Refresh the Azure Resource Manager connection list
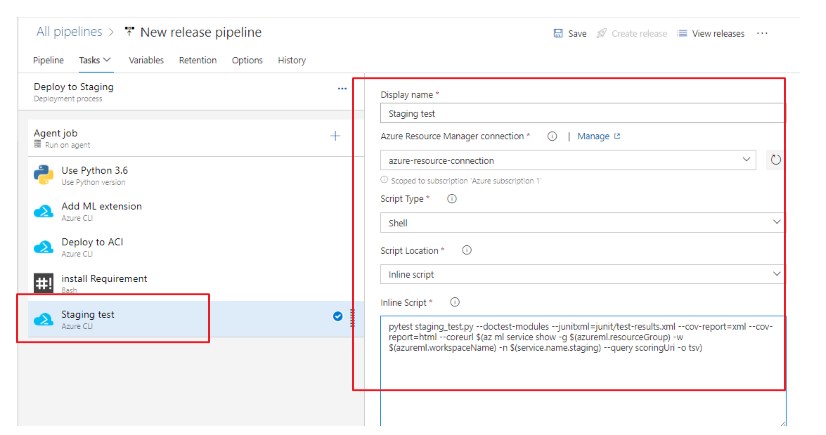 774,160
